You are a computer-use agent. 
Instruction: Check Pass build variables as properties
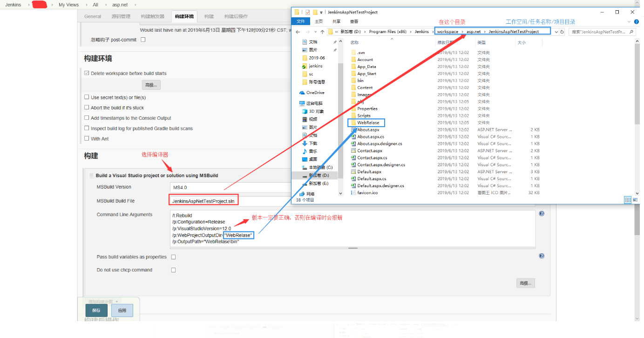(174, 257)
